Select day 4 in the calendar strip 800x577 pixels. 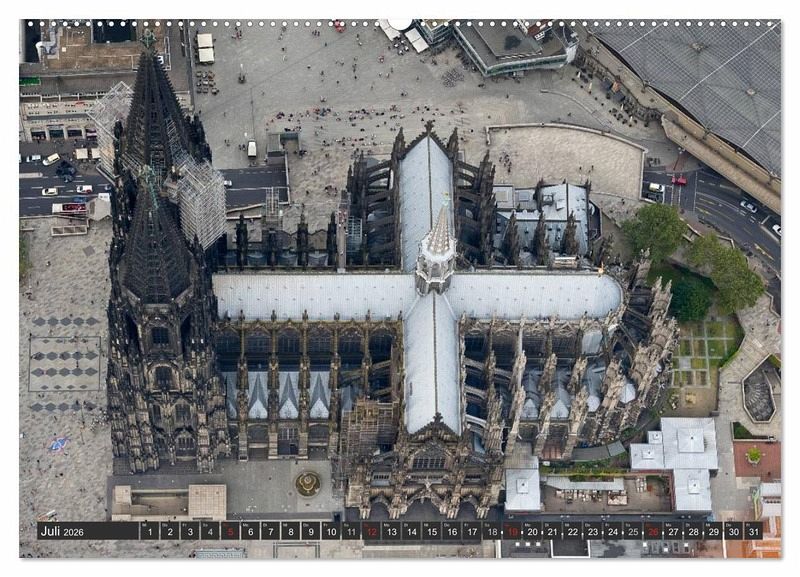[x=210, y=531]
